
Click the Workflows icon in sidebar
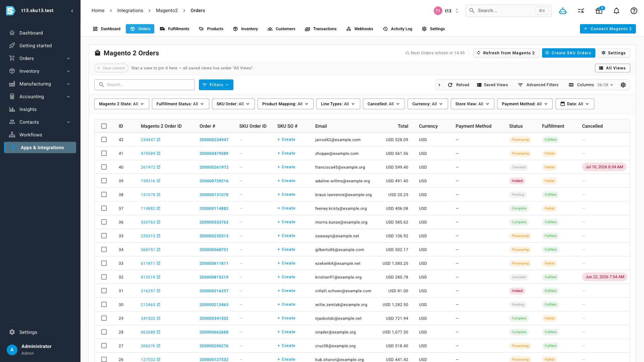(x=12, y=135)
